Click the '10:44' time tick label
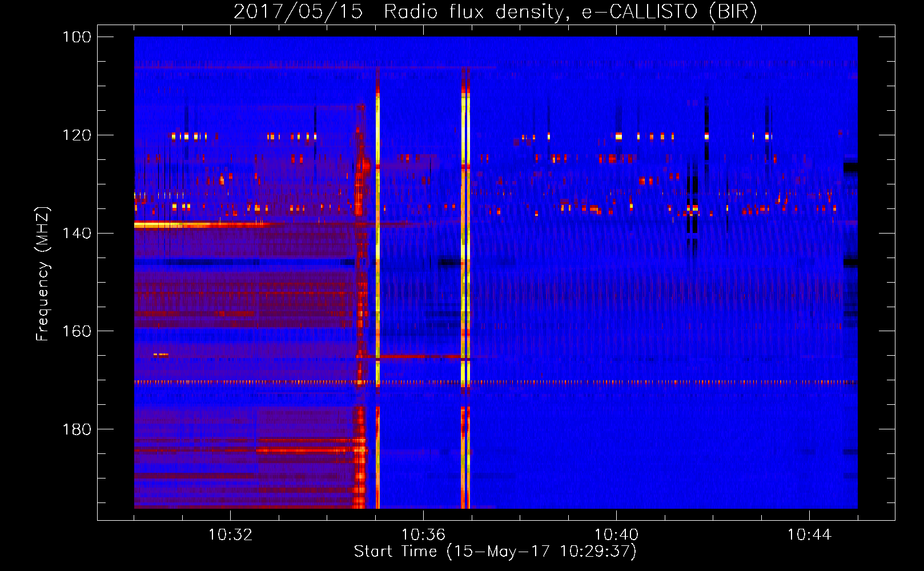The width and height of the screenshot is (924, 571). [x=809, y=535]
